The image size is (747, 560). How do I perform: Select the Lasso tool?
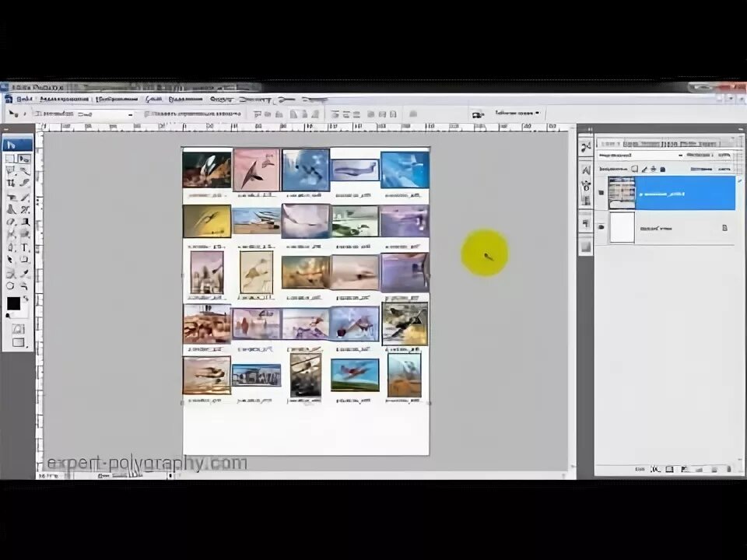(10, 170)
